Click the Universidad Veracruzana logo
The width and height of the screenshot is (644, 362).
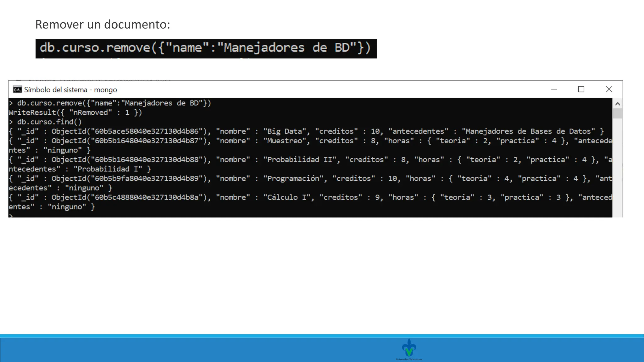pyautogui.click(x=409, y=349)
